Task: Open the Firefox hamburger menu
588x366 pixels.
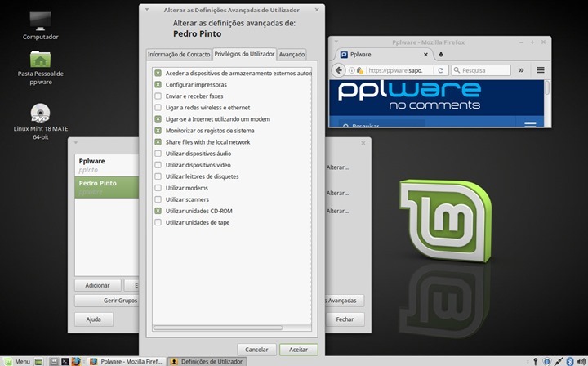Action: point(541,70)
